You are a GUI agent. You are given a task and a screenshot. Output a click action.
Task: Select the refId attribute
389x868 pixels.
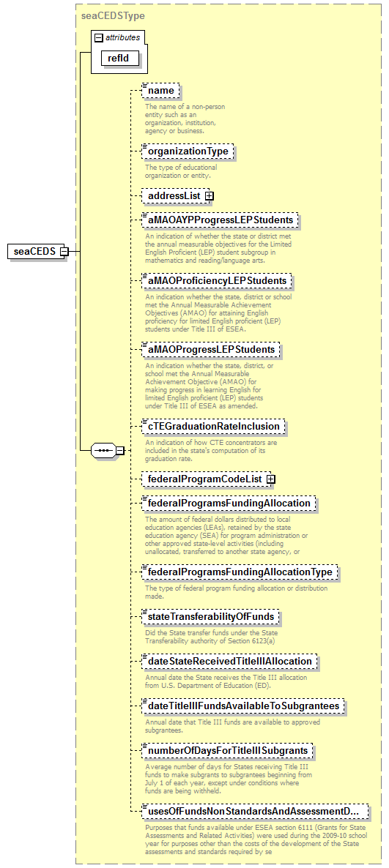point(119,58)
